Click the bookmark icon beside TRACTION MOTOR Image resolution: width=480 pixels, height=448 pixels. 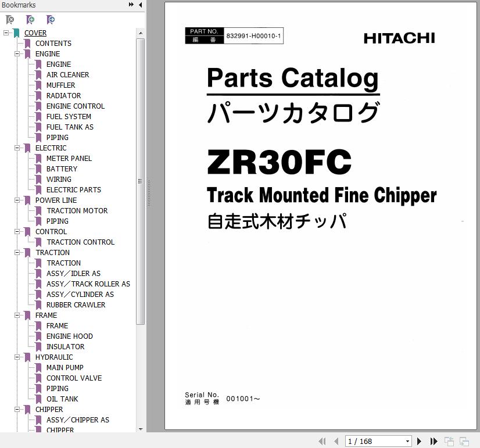[38, 211]
